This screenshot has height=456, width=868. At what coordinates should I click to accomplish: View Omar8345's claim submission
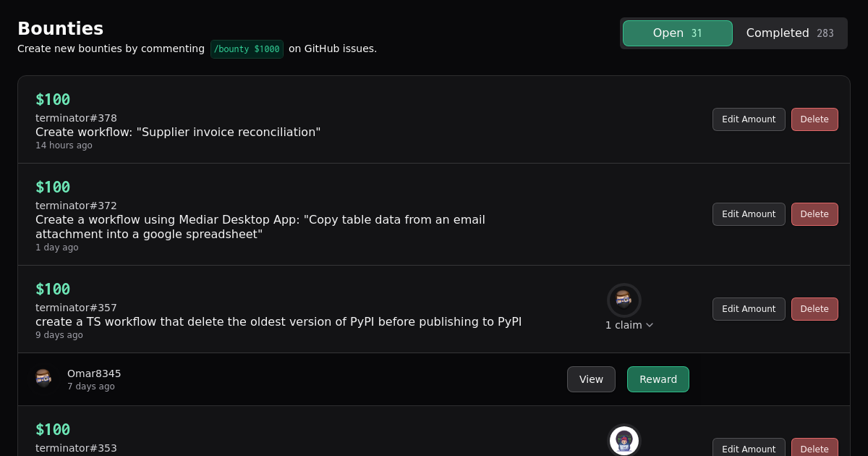pyautogui.click(x=591, y=379)
